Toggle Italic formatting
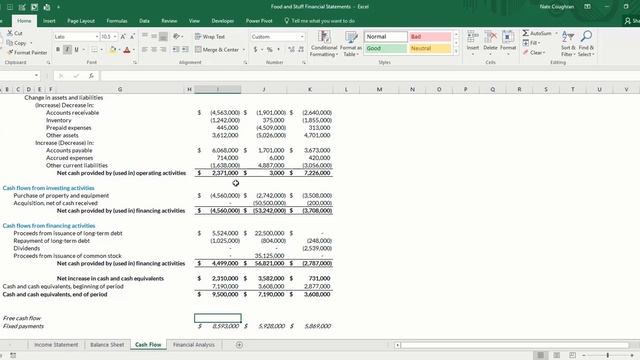The image size is (640, 360). click(x=67, y=50)
